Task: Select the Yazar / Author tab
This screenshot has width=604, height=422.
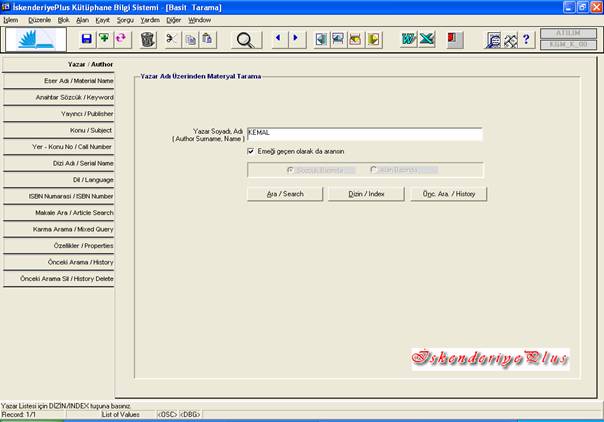Action: pos(59,64)
